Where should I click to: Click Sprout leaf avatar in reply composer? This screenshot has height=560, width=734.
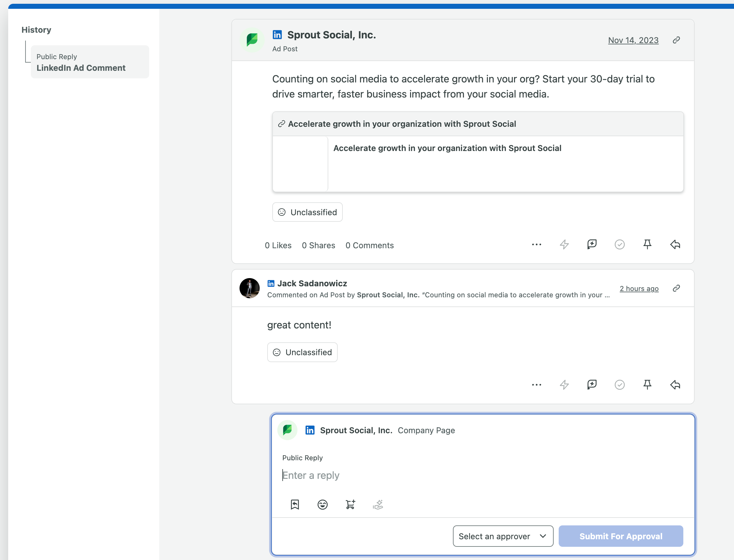[287, 430]
